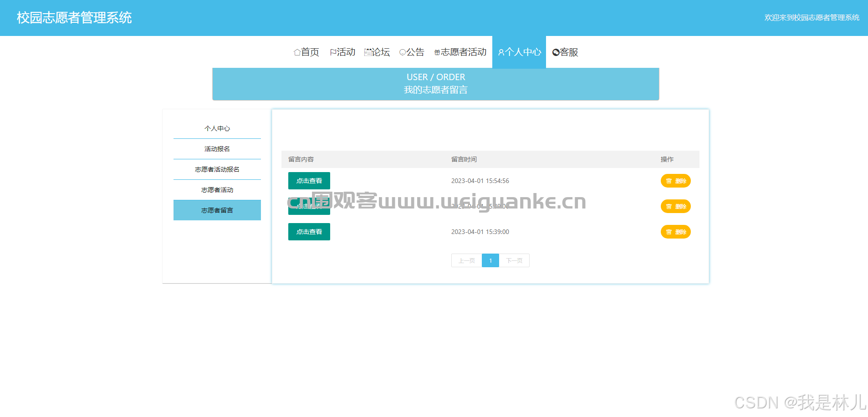This screenshot has height=417, width=868.
Task: Click 点击查看 for the 15:54:56 message
Action: [309, 181]
